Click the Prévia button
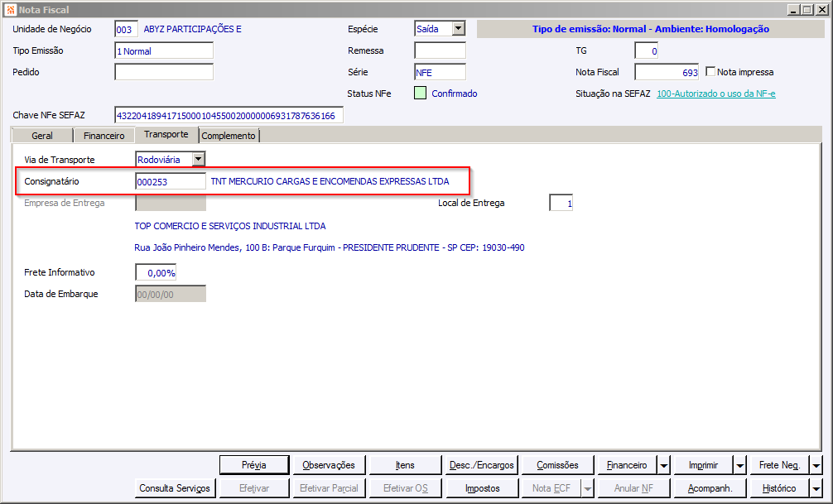Image resolution: width=833 pixels, height=504 pixels. tap(254, 465)
